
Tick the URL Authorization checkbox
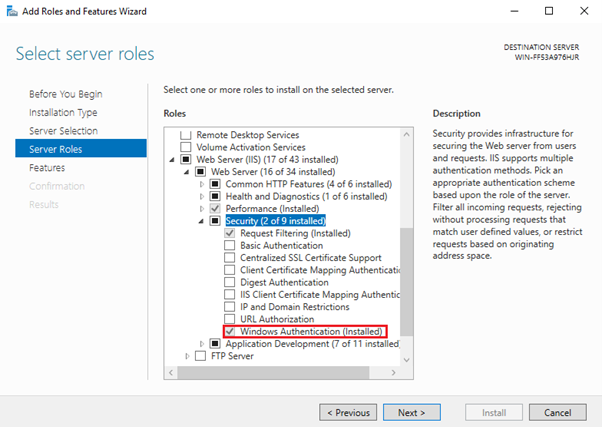230,319
